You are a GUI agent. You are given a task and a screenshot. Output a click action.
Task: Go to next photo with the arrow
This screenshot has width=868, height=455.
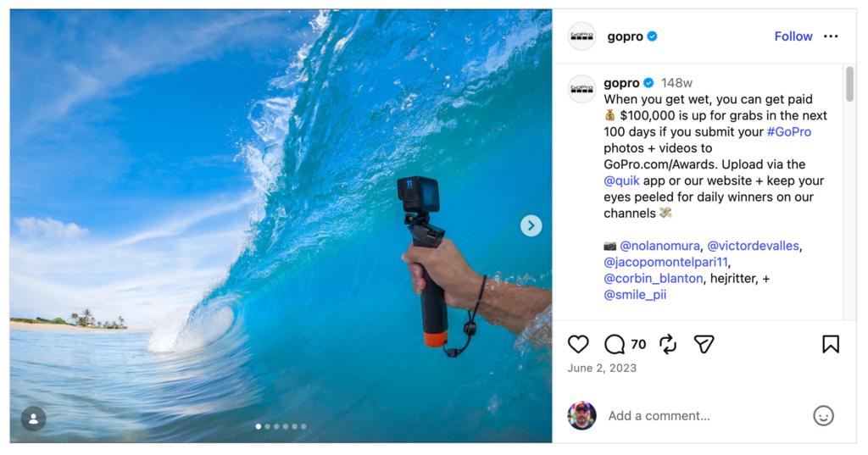click(531, 225)
